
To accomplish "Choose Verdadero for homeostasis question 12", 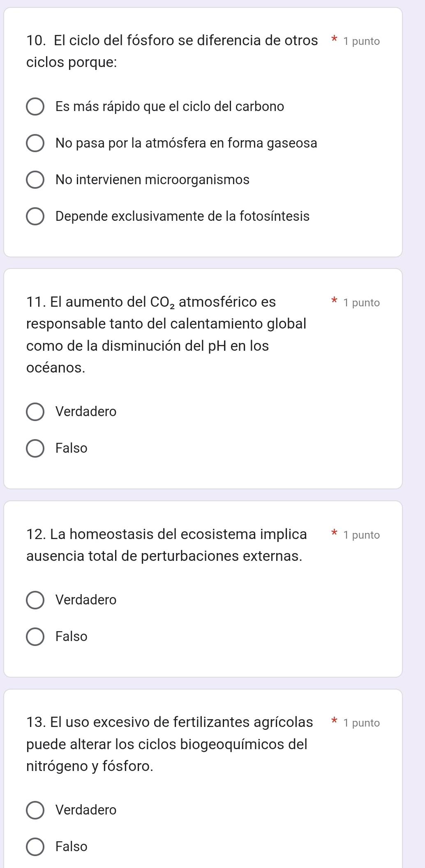I will pyautogui.click(x=35, y=600).
